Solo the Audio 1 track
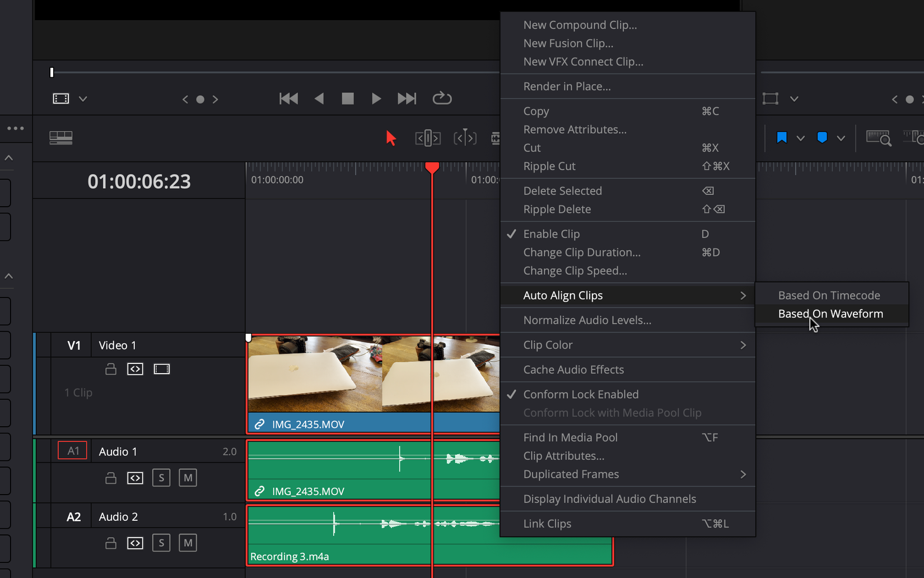 pyautogui.click(x=161, y=478)
